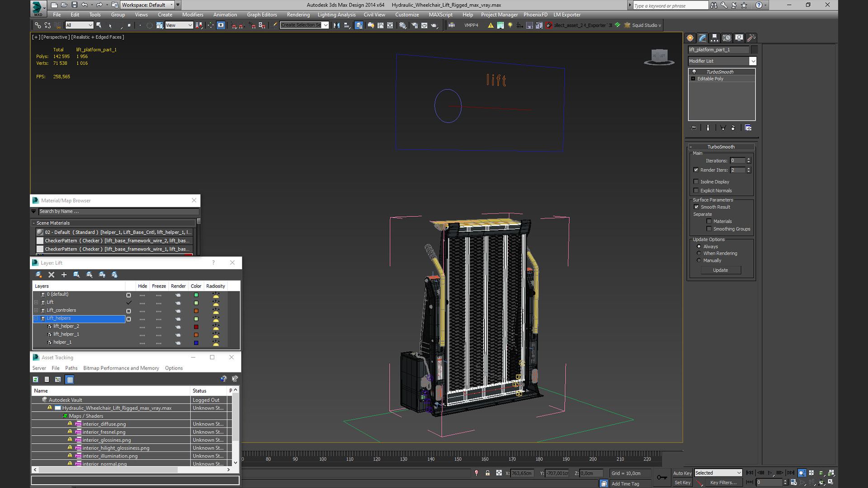This screenshot has height=488, width=868.
Task: Expand Editable Poly sub-object levels
Action: (693, 79)
